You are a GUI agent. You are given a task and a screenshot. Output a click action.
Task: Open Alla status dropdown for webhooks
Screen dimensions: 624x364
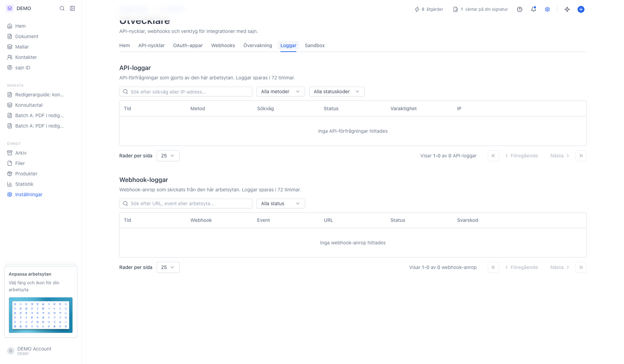(281, 203)
